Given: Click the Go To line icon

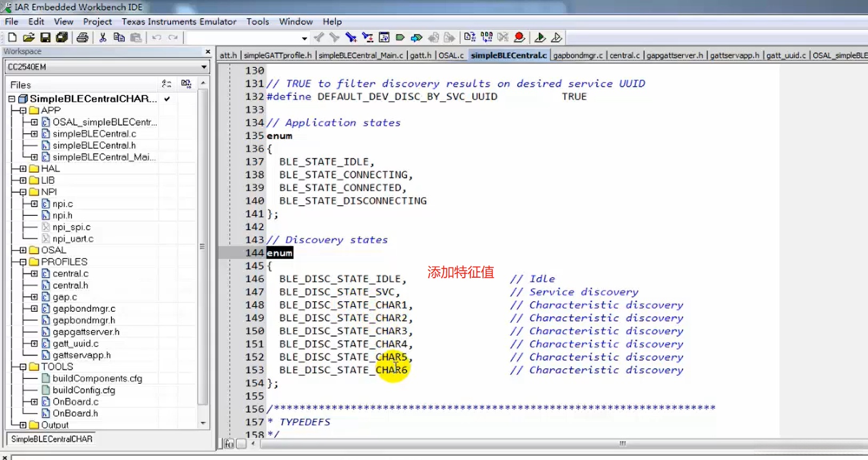Looking at the screenshot, I should [384, 37].
